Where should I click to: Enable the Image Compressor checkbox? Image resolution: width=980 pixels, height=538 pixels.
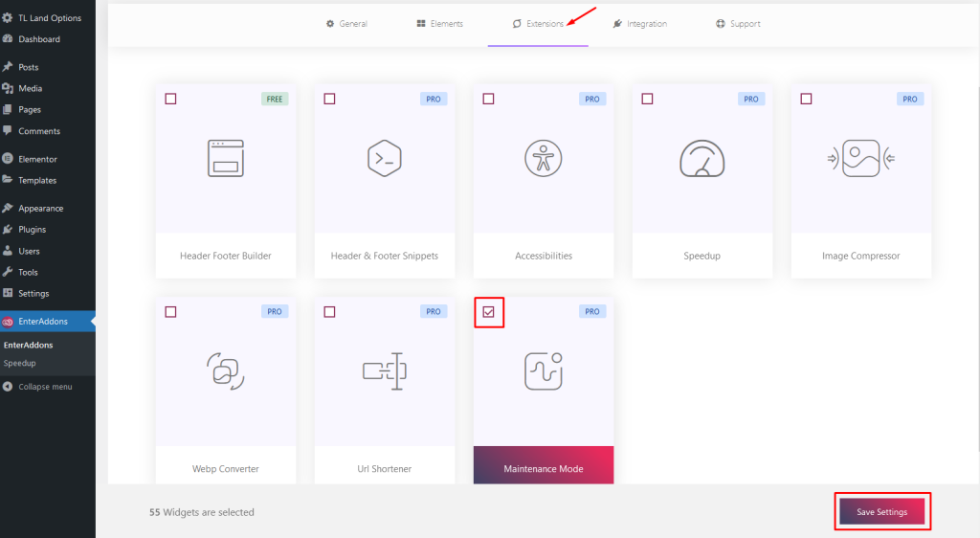pyautogui.click(x=806, y=99)
